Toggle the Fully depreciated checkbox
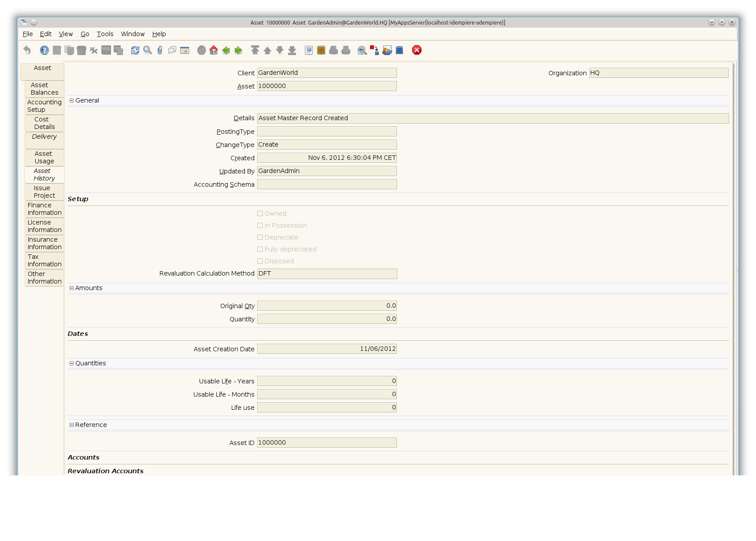 pos(260,249)
